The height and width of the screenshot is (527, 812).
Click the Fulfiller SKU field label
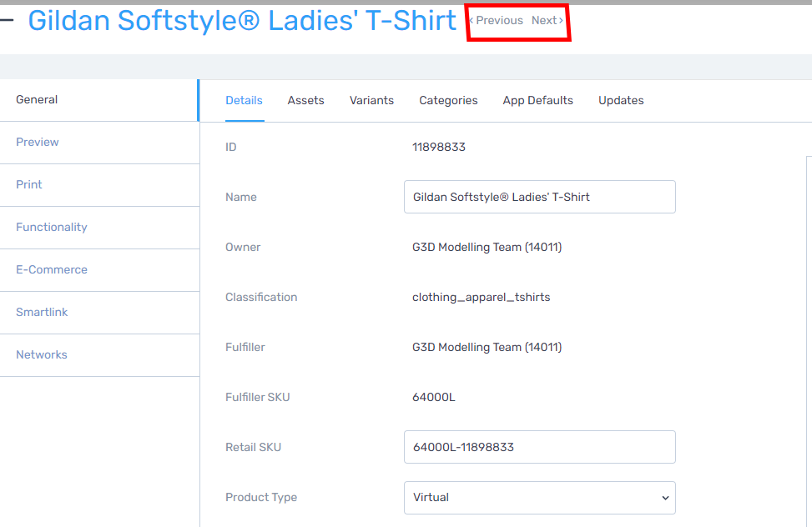point(257,398)
